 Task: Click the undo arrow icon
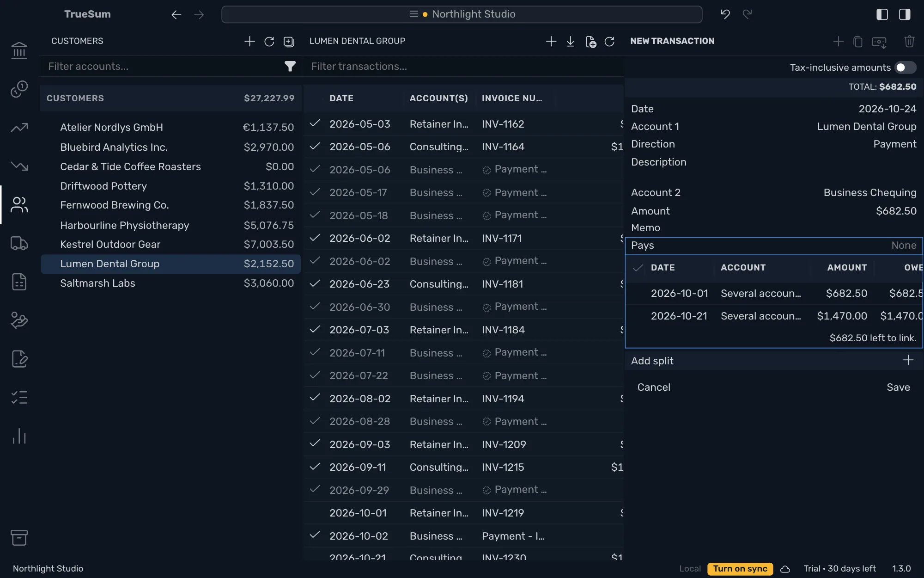click(725, 14)
